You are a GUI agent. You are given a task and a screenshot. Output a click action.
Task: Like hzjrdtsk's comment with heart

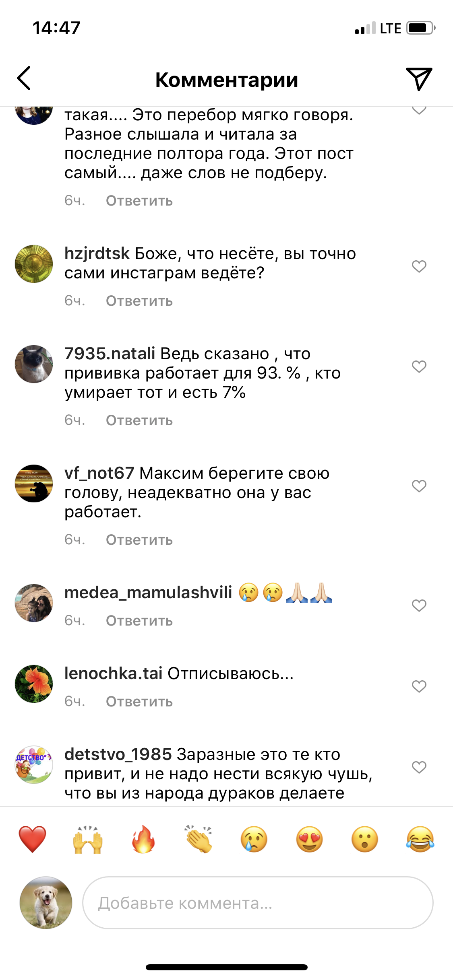click(419, 266)
